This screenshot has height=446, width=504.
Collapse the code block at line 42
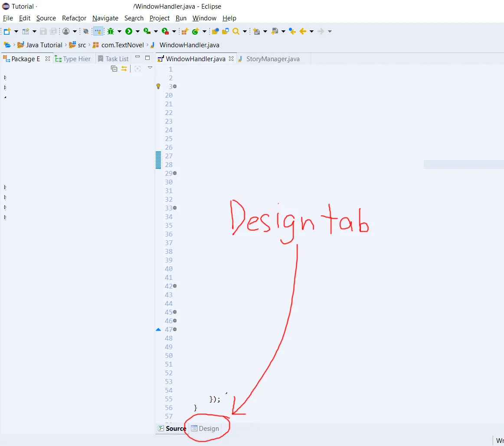(175, 286)
